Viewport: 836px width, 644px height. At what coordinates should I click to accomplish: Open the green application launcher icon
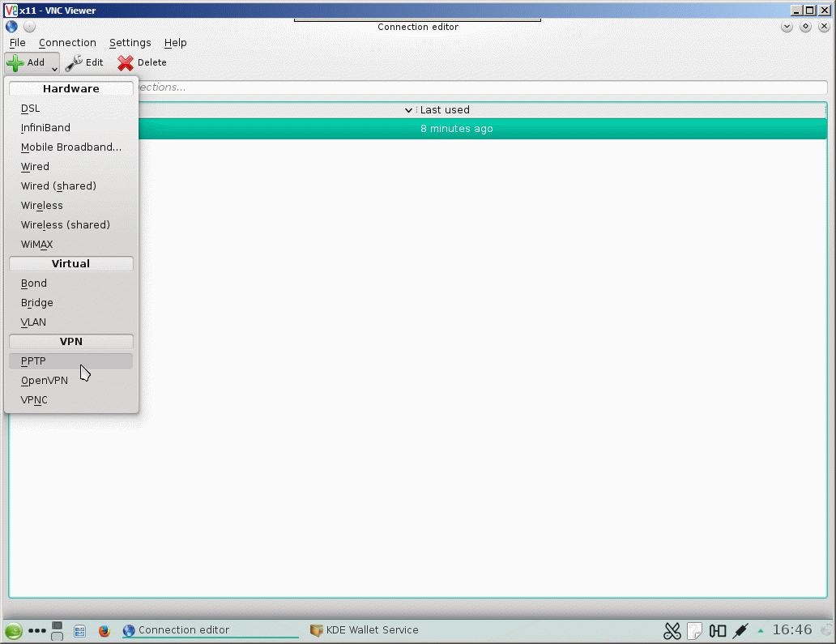pos(14,631)
